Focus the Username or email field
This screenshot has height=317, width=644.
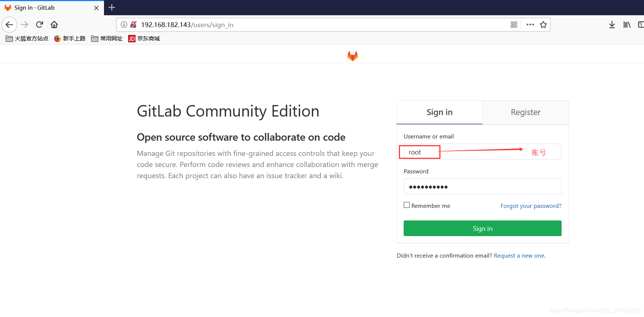pyautogui.click(x=482, y=152)
